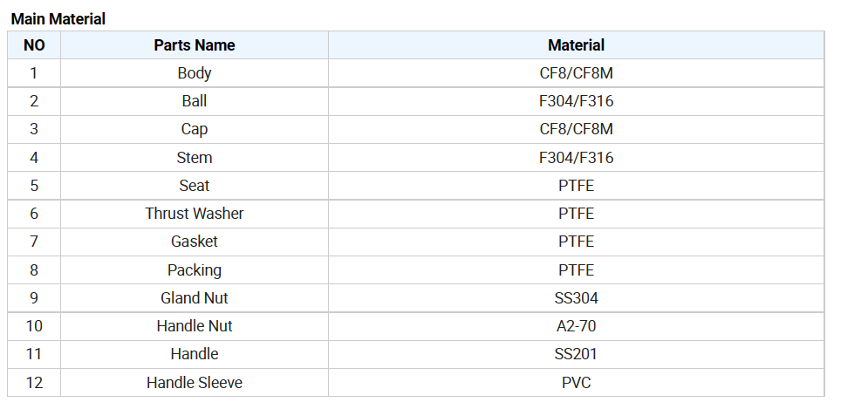Click the Thrust Washer cell
The width and height of the screenshot is (868, 409).
[195, 214]
